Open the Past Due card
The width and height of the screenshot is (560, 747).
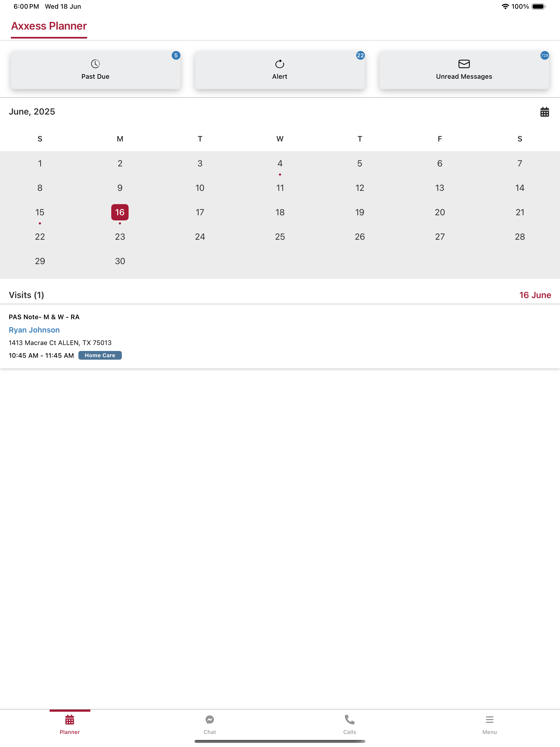(x=96, y=70)
